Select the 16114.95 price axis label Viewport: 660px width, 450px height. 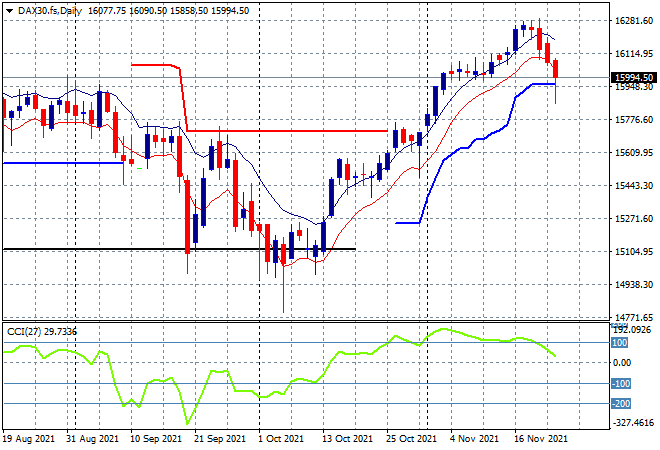pos(634,53)
